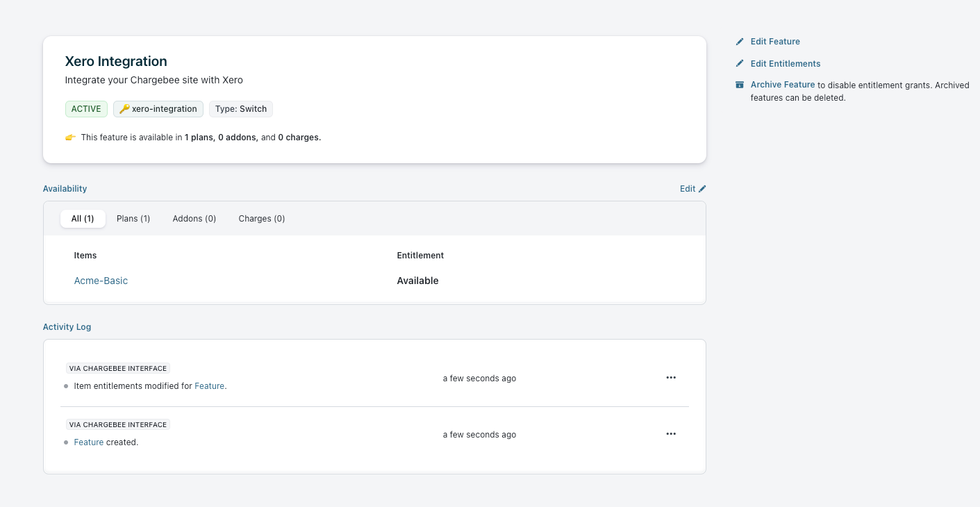Click the pencil icon beside Edit Feature
980x507 pixels.
click(740, 42)
